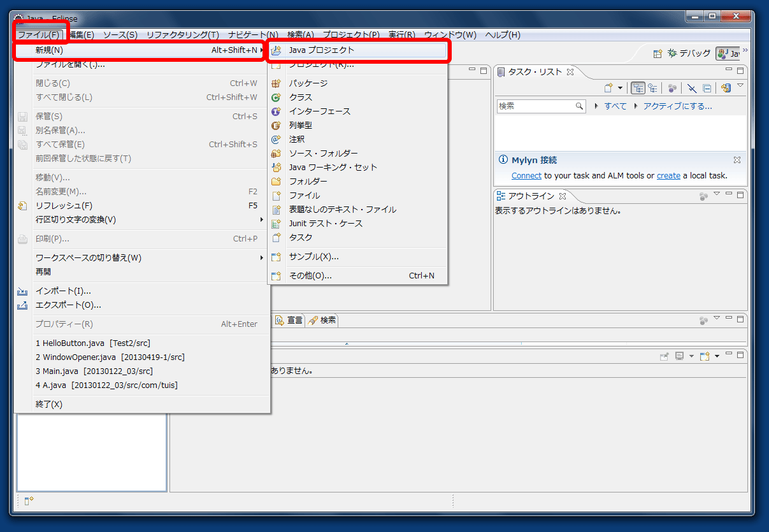Choose クラス from the New submenu

[357, 97]
